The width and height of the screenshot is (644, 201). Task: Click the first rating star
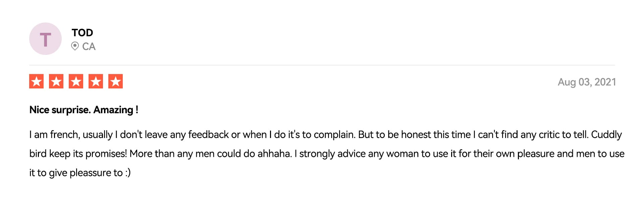pos(37,81)
